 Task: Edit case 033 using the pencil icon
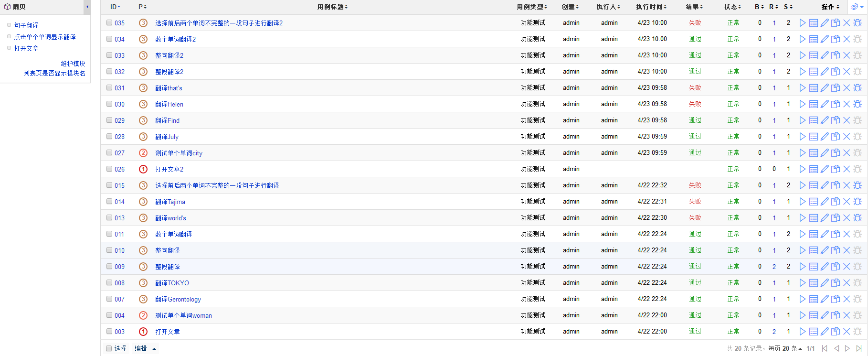825,55
